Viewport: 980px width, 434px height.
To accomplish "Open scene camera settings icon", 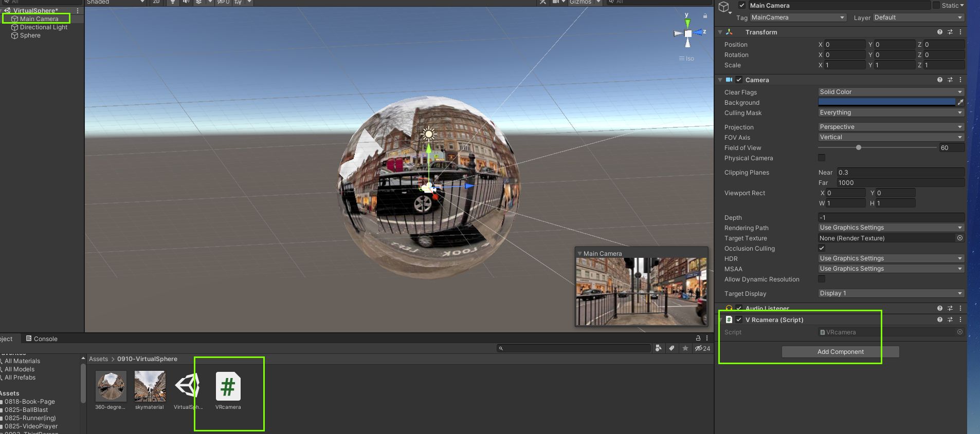I will click(x=555, y=2).
